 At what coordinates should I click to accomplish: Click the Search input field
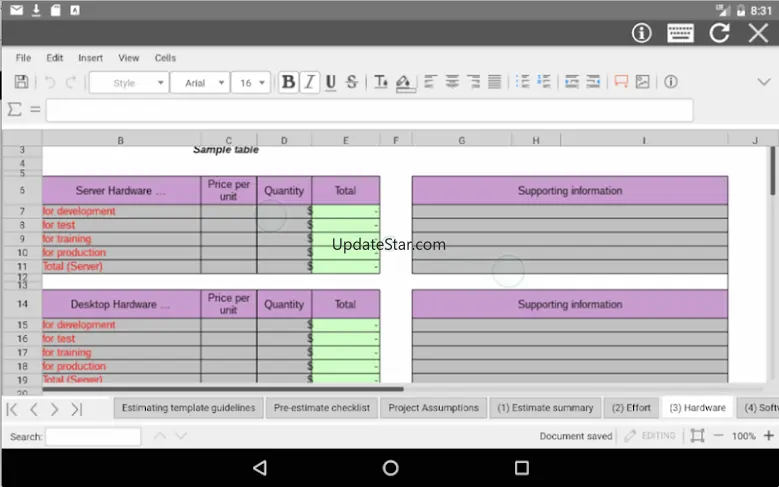coord(93,437)
